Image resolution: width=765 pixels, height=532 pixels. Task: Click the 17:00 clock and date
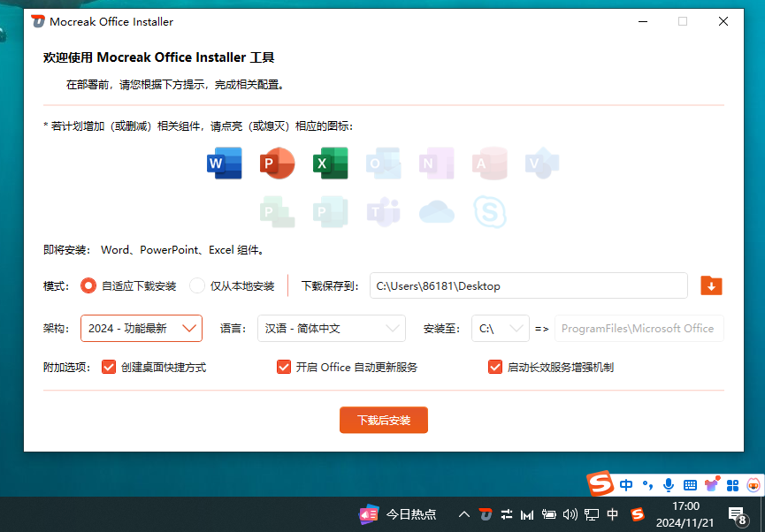point(685,514)
